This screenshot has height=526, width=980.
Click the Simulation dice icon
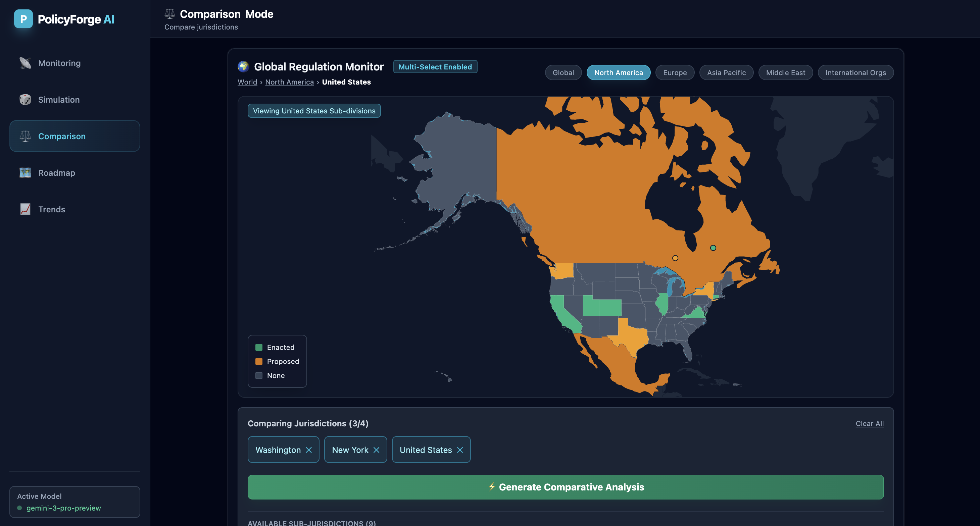point(25,100)
